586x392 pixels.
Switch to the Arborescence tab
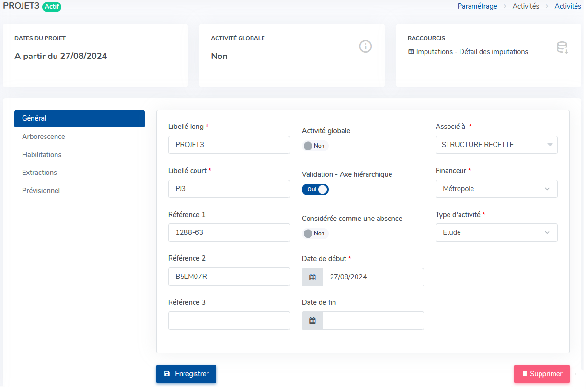[x=44, y=137]
